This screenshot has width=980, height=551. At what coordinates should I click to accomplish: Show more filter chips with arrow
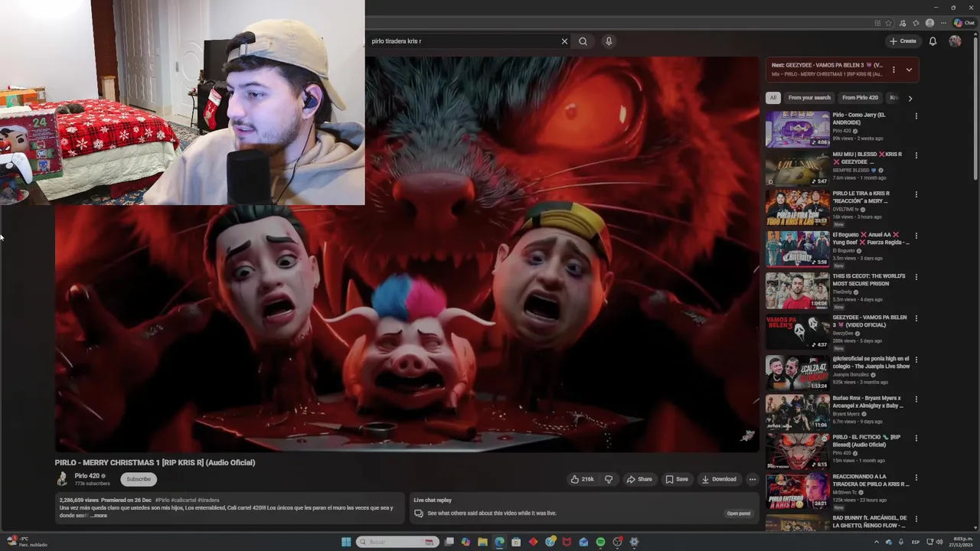click(x=910, y=98)
